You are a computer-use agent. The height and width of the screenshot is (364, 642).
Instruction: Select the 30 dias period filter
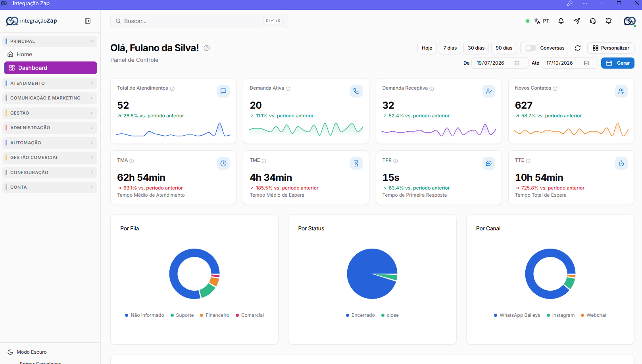click(476, 48)
